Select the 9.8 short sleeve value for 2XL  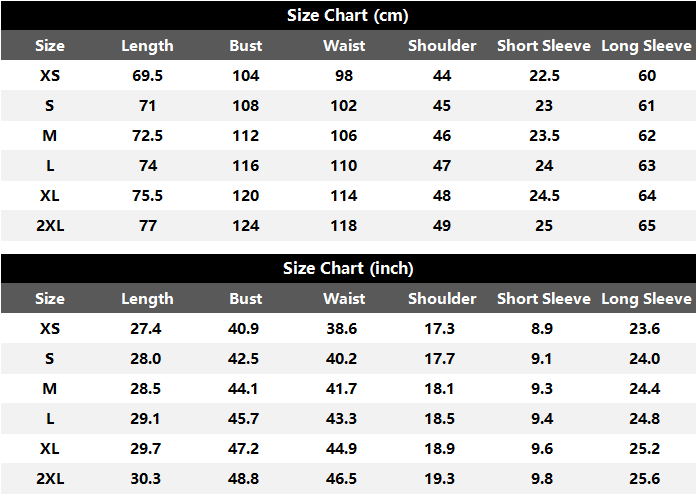[x=542, y=478]
